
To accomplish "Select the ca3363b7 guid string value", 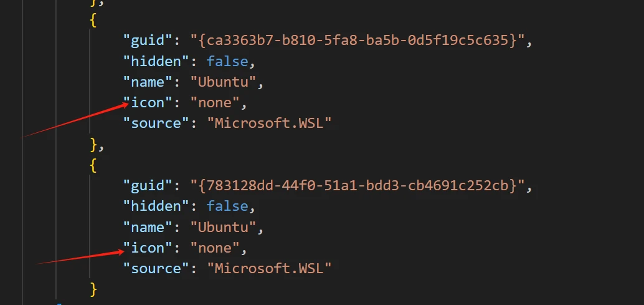I will pos(358,41).
